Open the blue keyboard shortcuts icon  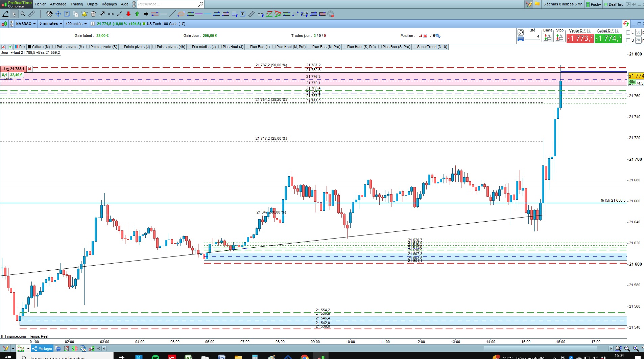(x=521, y=39)
